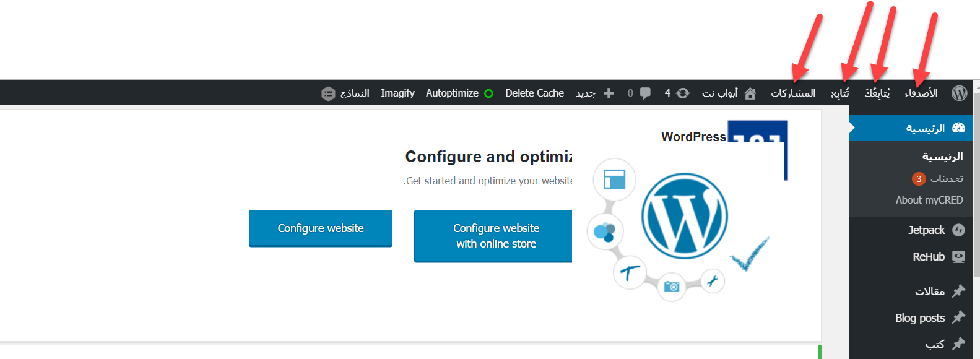Open الرئيسية submenu item

click(x=942, y=157)
